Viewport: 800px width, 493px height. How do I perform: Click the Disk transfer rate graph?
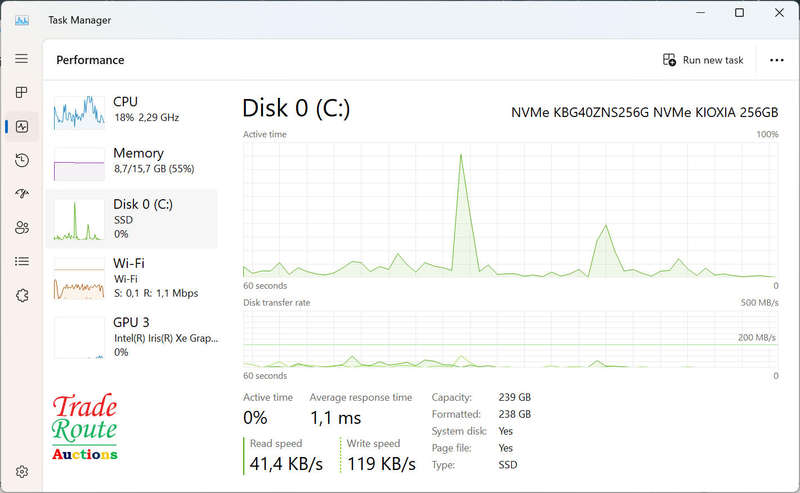pyautogui.click(x=510, y=339)
